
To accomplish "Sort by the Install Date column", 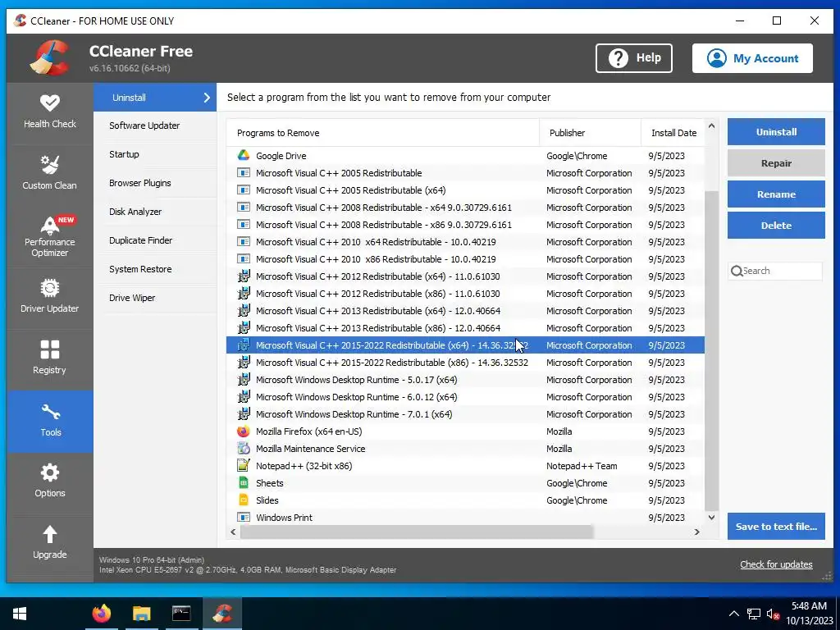I will pos(673,133).
